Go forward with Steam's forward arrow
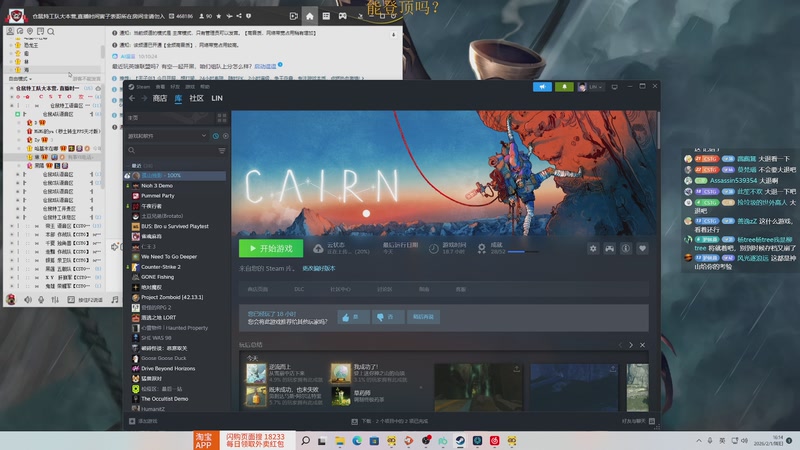The image size is (800, 450). pos(144,98)
